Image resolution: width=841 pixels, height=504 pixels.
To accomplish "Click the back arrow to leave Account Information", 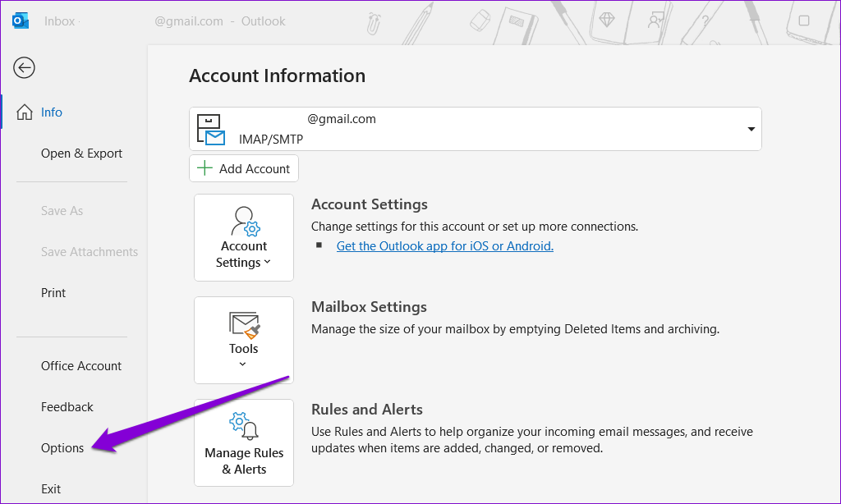I will [24, 67].
